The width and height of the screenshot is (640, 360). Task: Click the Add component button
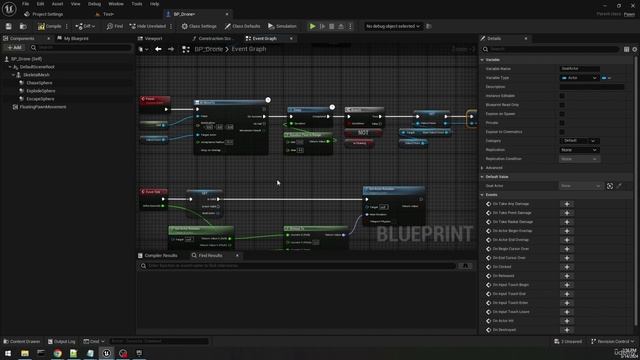[14, 47]
